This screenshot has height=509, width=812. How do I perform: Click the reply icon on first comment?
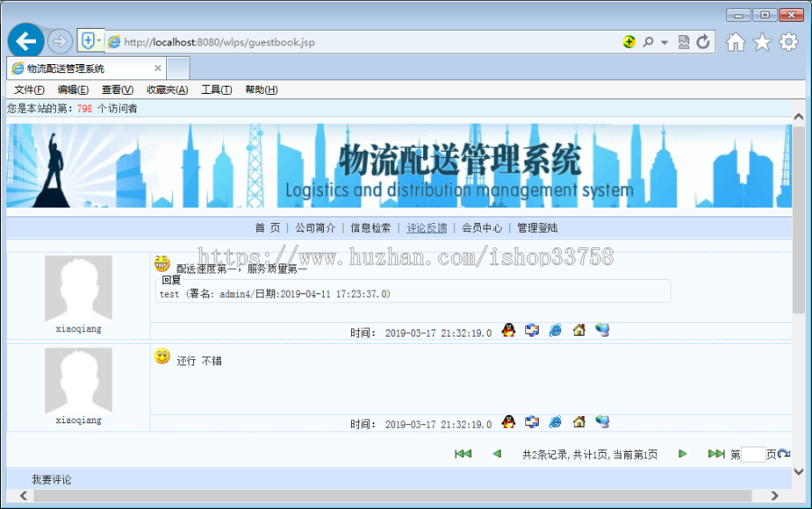[x=531, y=329]
